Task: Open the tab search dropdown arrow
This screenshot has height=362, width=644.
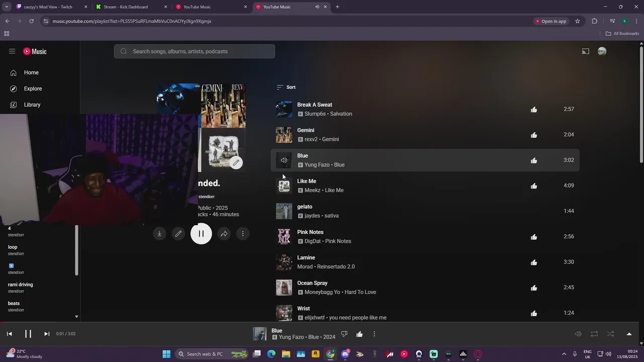Action: 7,7
